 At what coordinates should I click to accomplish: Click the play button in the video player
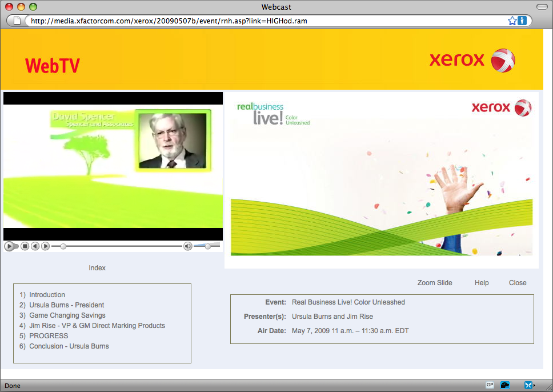click(x=10, y=246)
